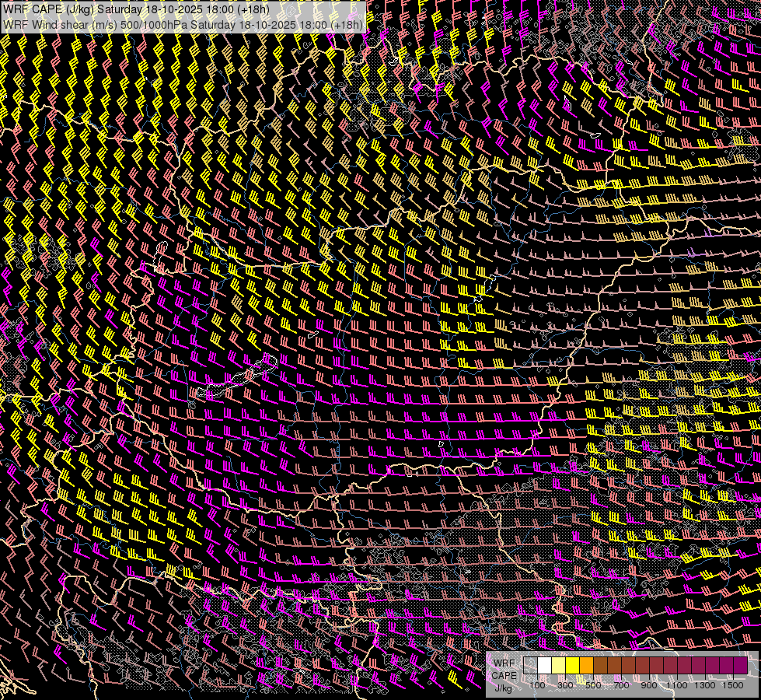Select the 300 legend scale value
This screenshot has height=700, width=761.
coord(565,685)
